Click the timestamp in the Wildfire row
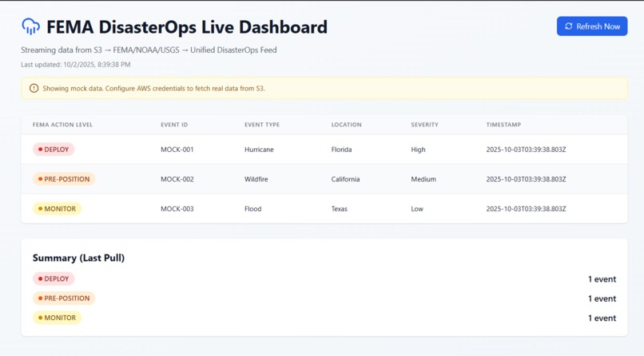This screenshot has height=356, width=644. click(x=526, y=179)
